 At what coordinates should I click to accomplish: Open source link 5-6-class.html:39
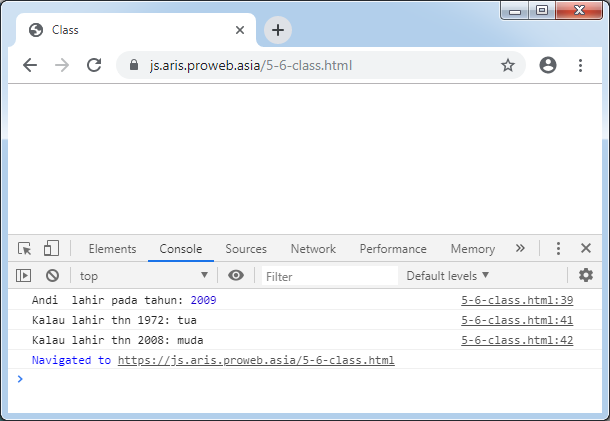(x=517, y=300)
